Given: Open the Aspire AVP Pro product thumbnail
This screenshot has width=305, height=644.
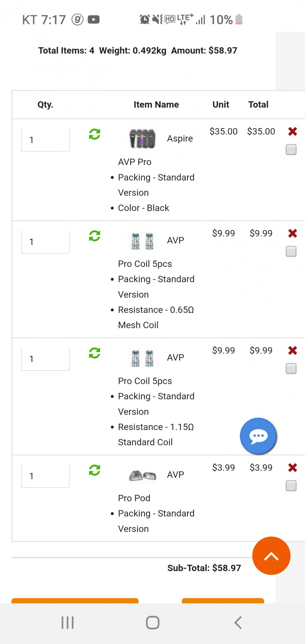Looking at the screenshot, I should click(142, 138).
